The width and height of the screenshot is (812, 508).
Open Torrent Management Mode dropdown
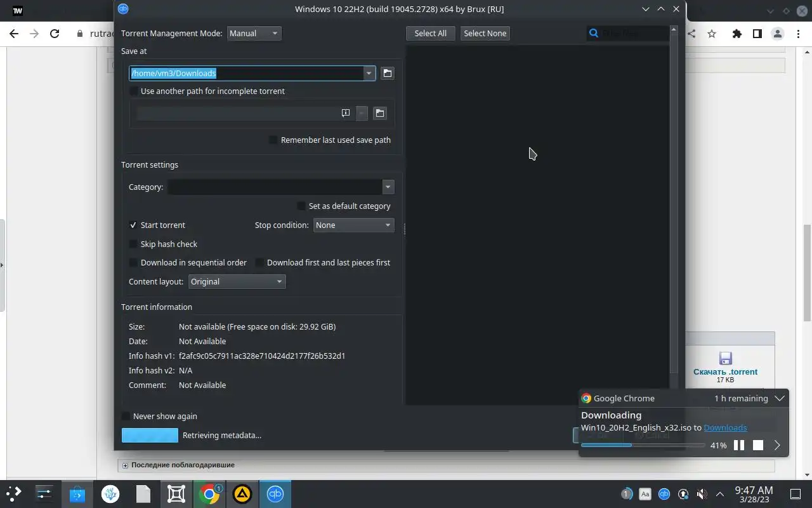point(254,34)
